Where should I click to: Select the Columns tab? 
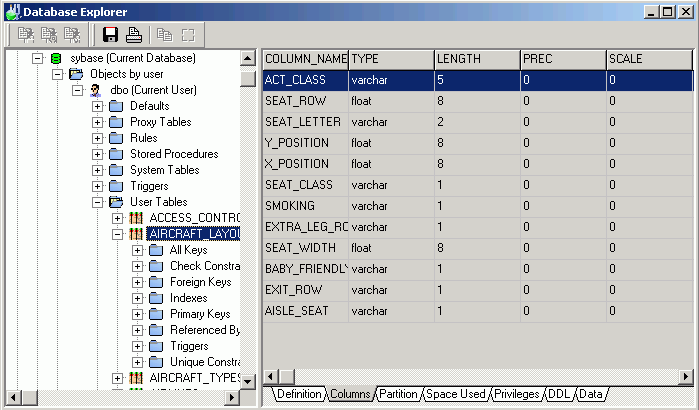pyautogui.click(x=350, y=394)
